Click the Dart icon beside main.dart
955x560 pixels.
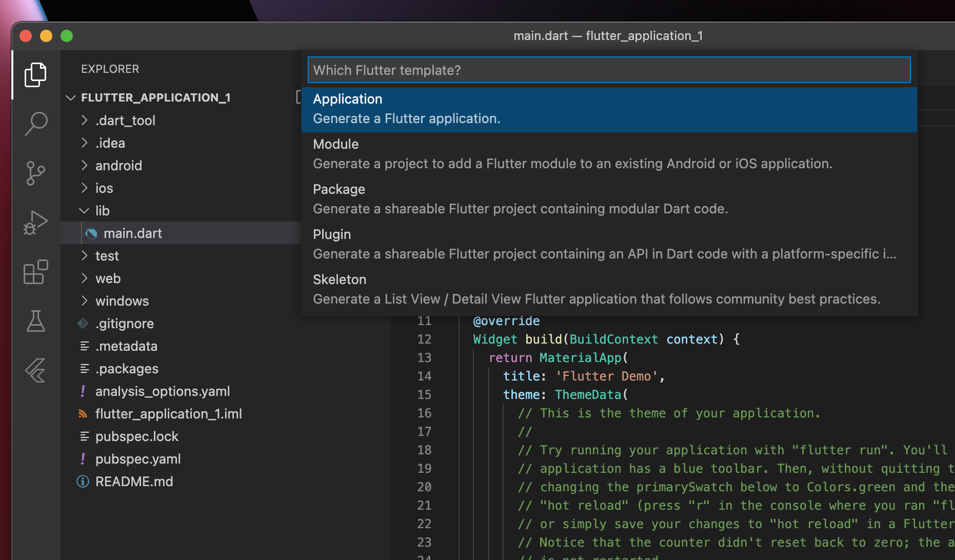(91, 233)
